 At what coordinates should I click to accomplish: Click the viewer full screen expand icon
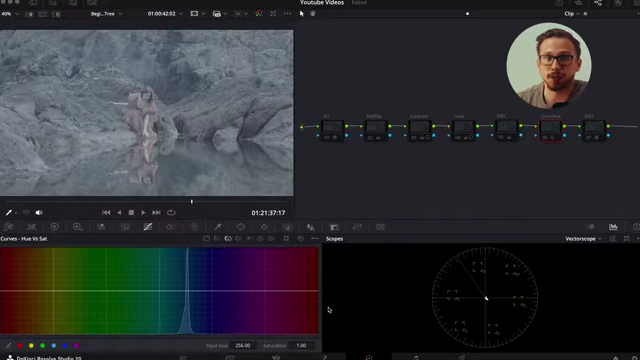[x=273, y=13]
